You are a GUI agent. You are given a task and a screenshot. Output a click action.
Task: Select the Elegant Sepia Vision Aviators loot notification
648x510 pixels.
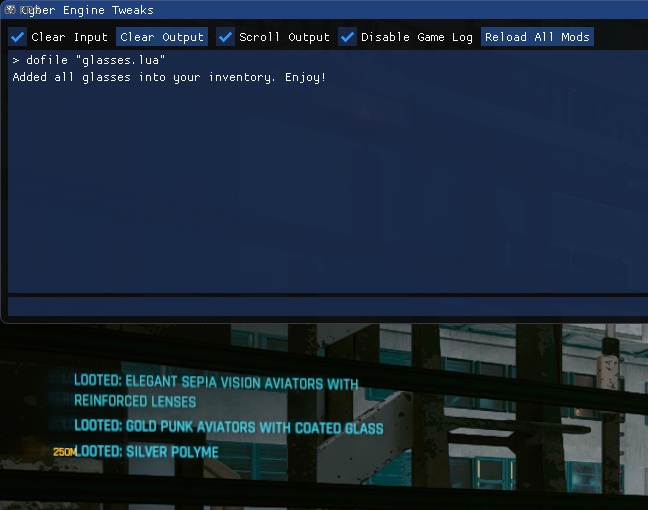(x=215, y=383)
